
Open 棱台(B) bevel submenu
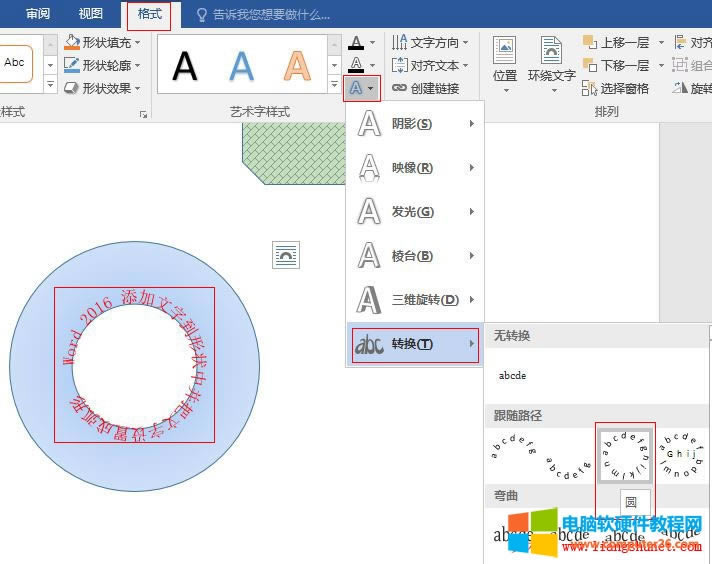pos(415,256)
